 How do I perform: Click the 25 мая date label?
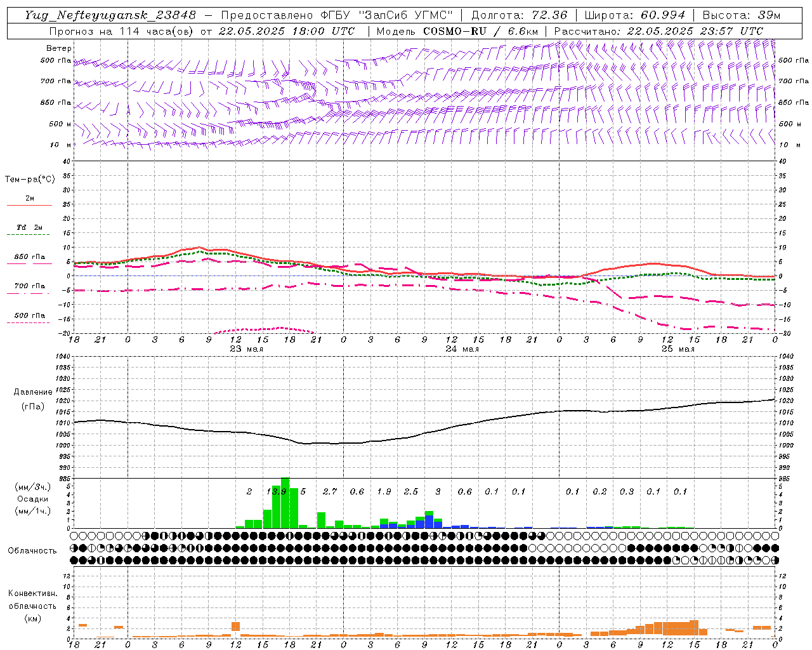[678, 349]
